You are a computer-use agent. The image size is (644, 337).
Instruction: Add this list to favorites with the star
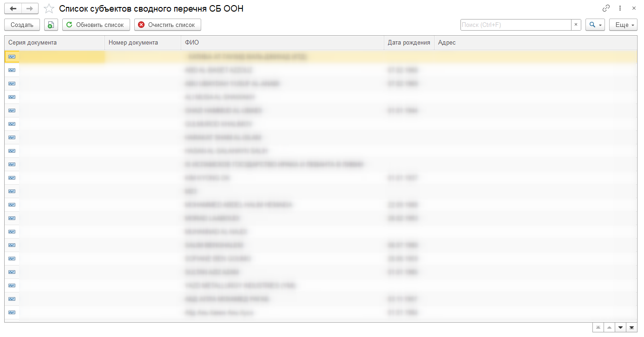pos(49,8)
